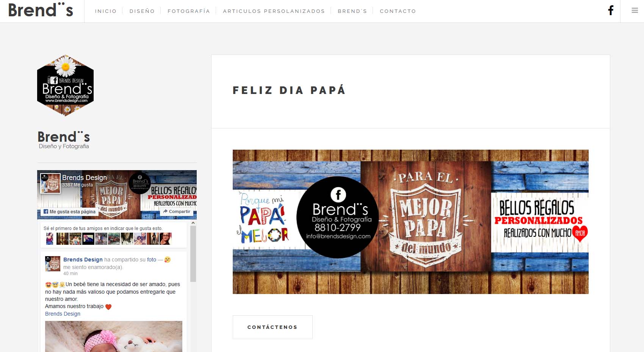Click the post author avatar thumbnail
The image size is (644, 352).
point(53,264)
